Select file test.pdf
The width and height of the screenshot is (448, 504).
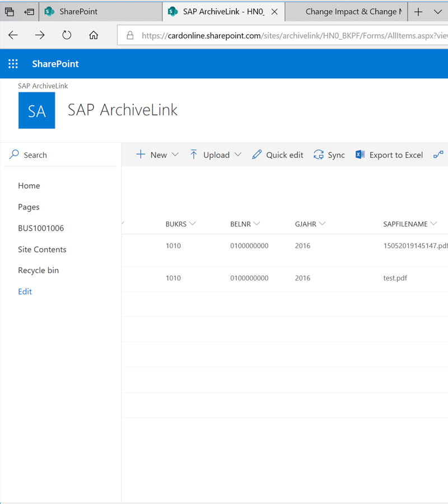pyautogui.click(x=395, y=278)
